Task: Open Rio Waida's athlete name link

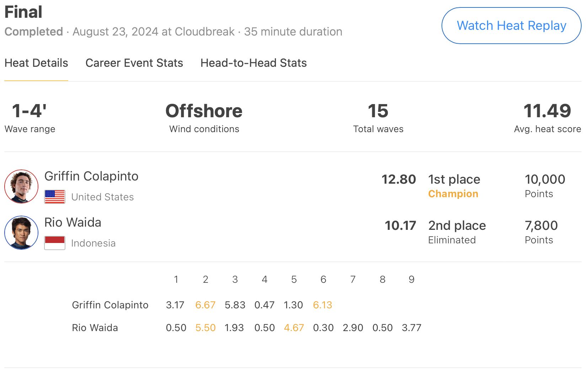Action: click(x=73, y=222)
